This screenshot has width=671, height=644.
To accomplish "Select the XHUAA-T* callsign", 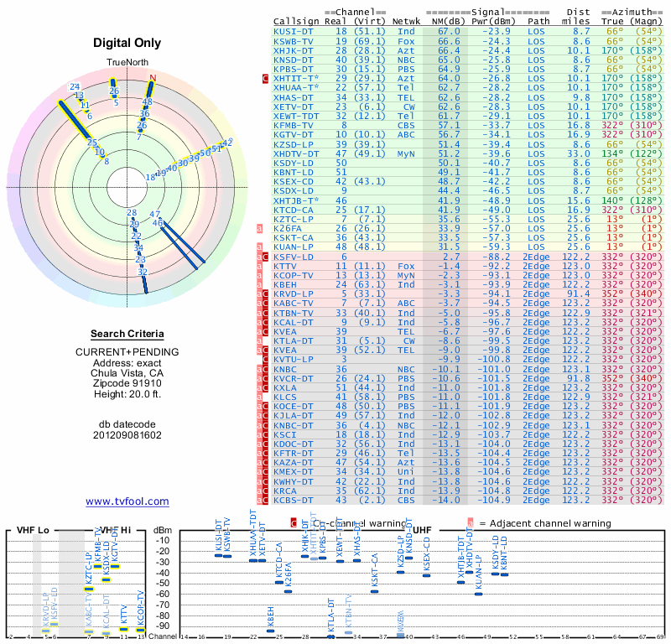I will 296,88.
